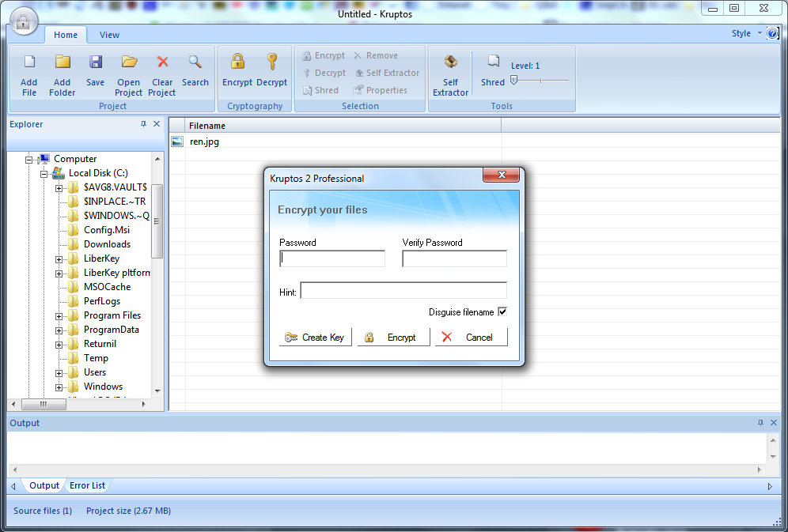
Task: Click the Save project icon
Action: point(96,62)
